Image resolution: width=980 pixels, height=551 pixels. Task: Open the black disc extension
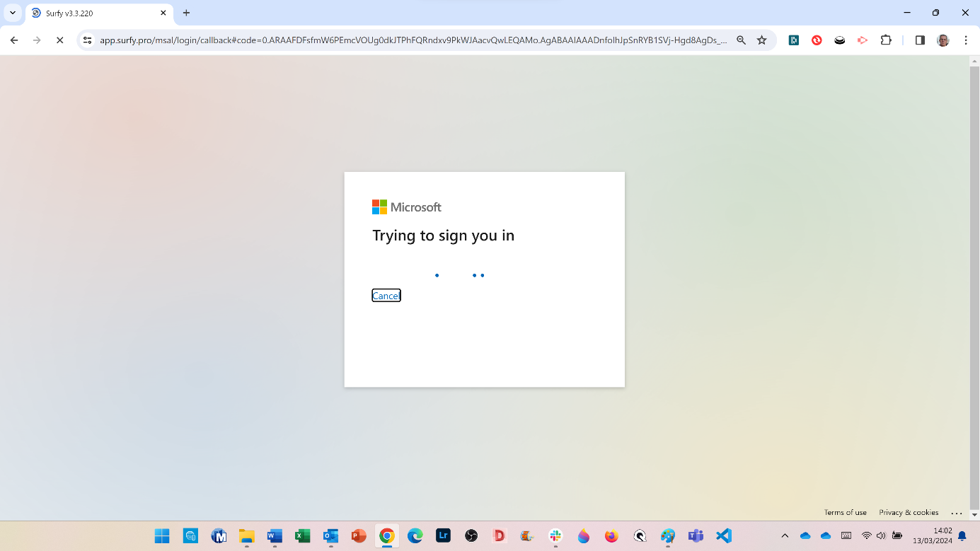pyautogui.click(x=839, y=40)
